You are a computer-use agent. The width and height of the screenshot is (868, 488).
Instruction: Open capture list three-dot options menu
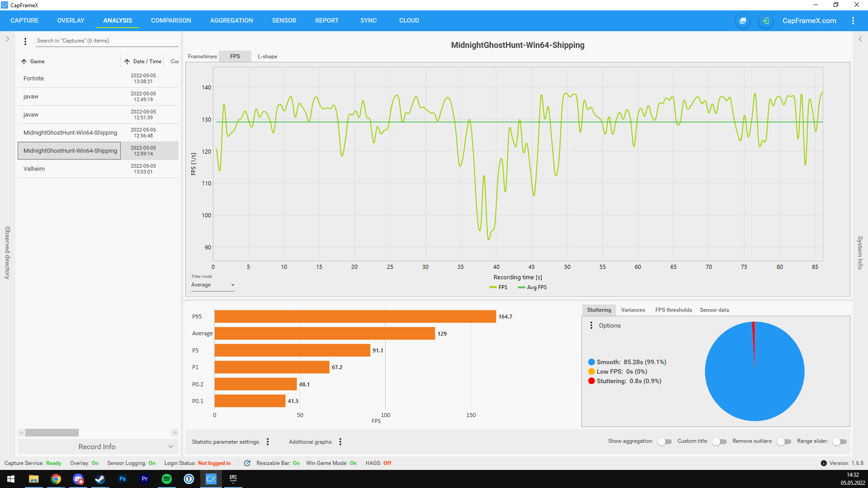25,41
